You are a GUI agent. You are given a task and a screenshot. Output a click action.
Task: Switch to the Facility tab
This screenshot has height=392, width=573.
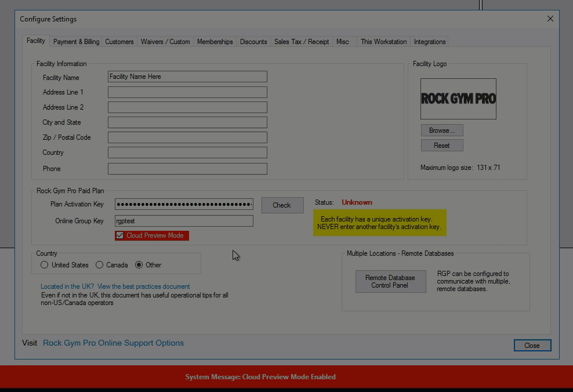pos(35,41)
